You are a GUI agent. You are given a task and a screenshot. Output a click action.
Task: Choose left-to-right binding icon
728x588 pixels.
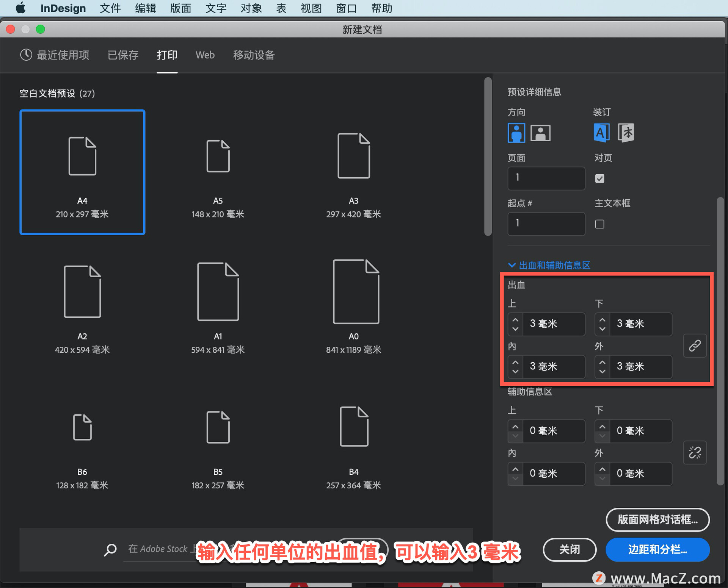pos(602,133)
